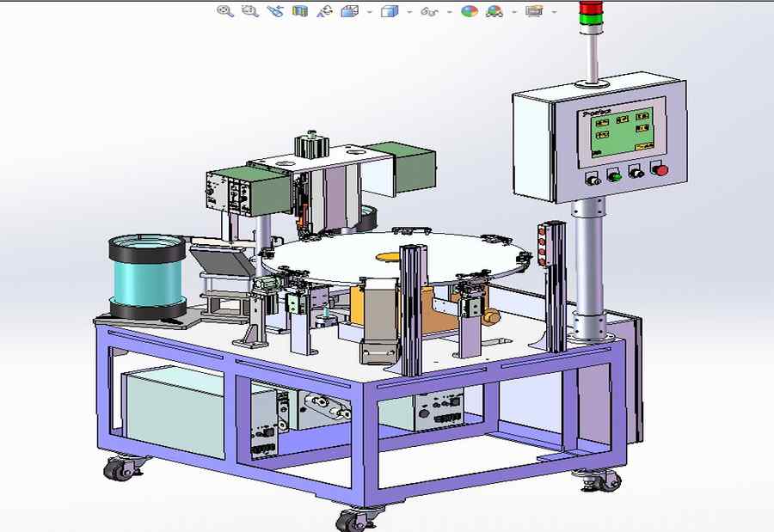Expand the Hide/Show Items dropdown arrow
The height and width of the screenshot is (532, 774).
click(449, 12)
